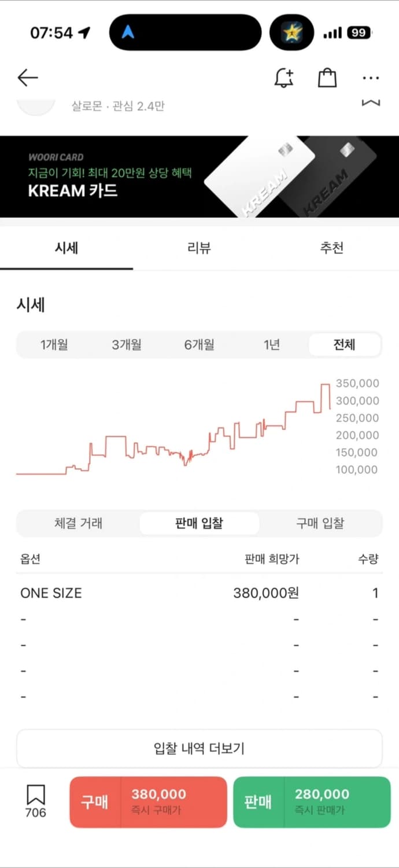Select the 3개월 chart period
The width and height of the screenshot is (399, 868).
coord(127,345)
